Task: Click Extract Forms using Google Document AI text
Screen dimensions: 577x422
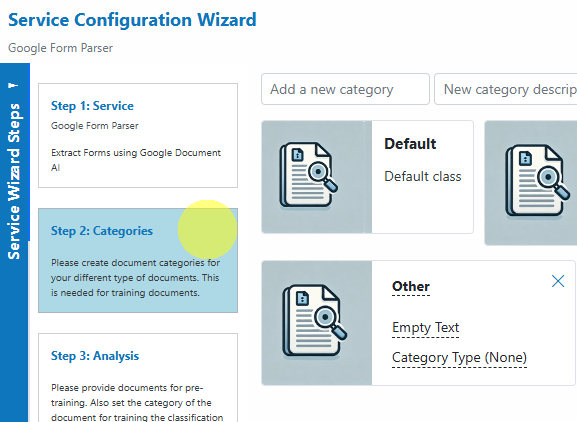Action: tap(136, 160)
